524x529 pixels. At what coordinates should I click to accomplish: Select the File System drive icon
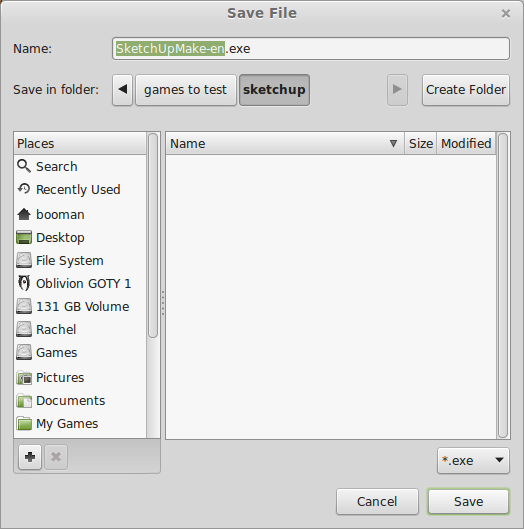coord(24,260)
